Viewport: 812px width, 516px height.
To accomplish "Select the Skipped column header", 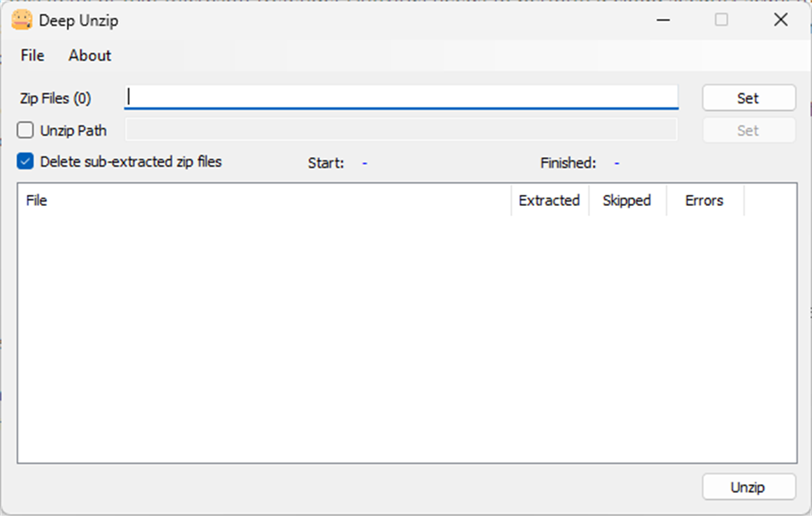I will [x=627, y=201].
